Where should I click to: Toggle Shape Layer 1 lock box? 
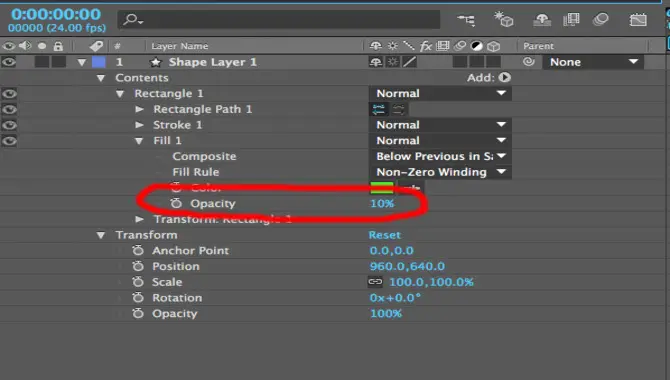(59, 62)
